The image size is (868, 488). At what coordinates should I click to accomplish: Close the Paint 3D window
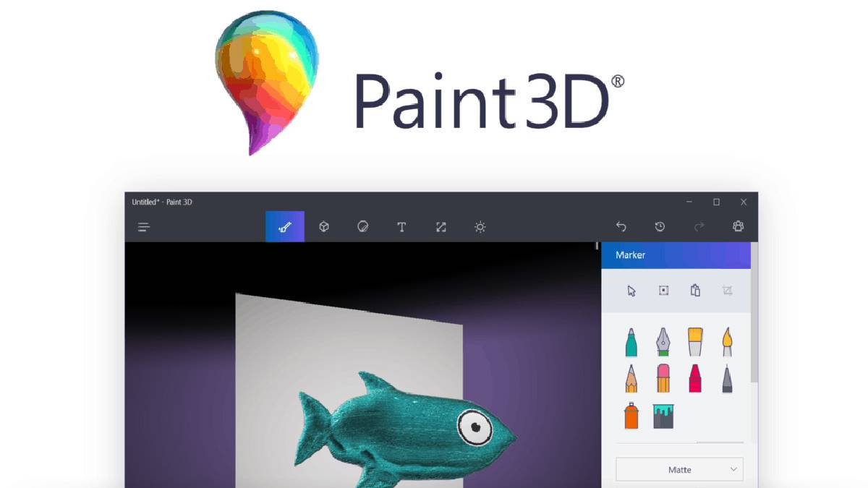[744, 202]
